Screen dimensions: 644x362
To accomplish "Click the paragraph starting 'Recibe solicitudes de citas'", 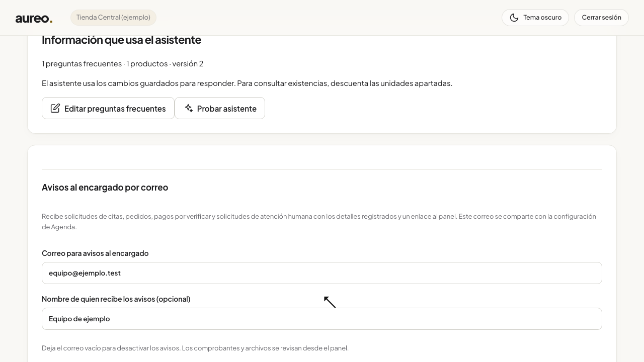I will 319,222.
